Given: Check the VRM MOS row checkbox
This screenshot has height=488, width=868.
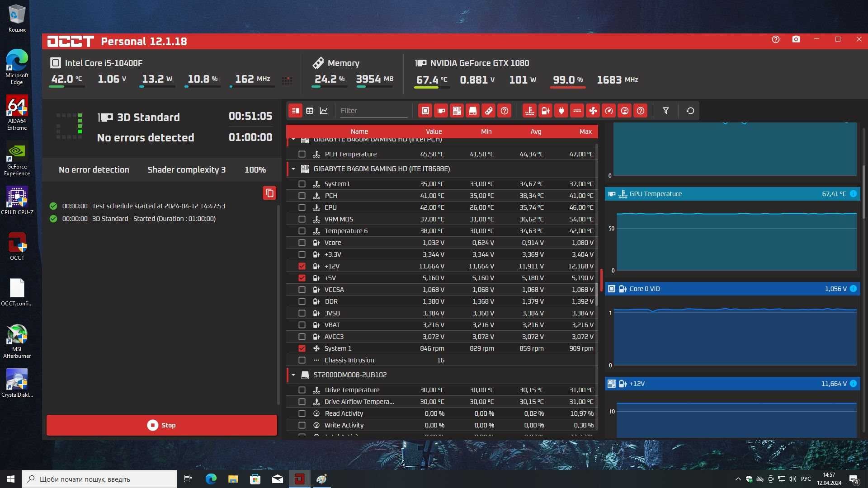Looking at the screenshot, I should click(x=302, y=219).
